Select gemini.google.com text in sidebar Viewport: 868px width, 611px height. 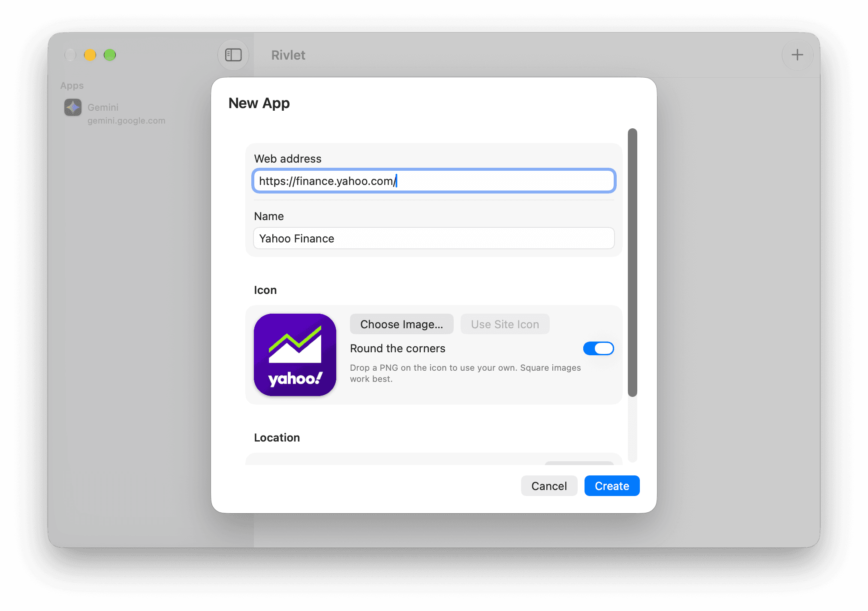tap(127, 121)
